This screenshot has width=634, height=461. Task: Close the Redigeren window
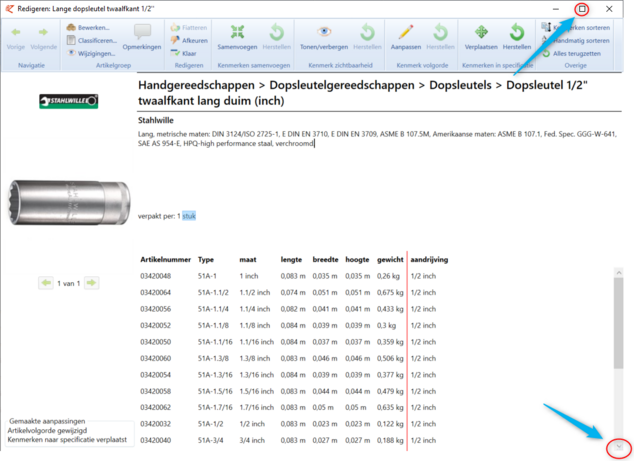click(609, 9)
